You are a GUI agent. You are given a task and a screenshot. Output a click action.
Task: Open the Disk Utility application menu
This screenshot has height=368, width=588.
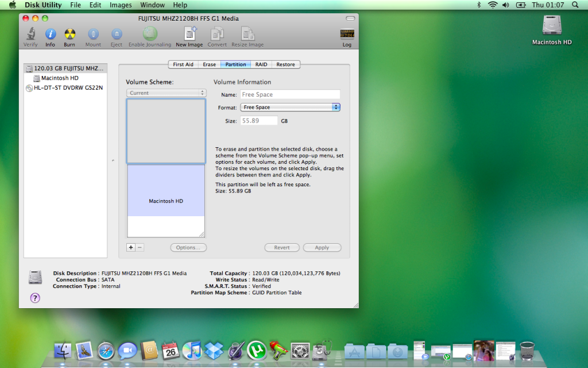[x=43, y=5]
